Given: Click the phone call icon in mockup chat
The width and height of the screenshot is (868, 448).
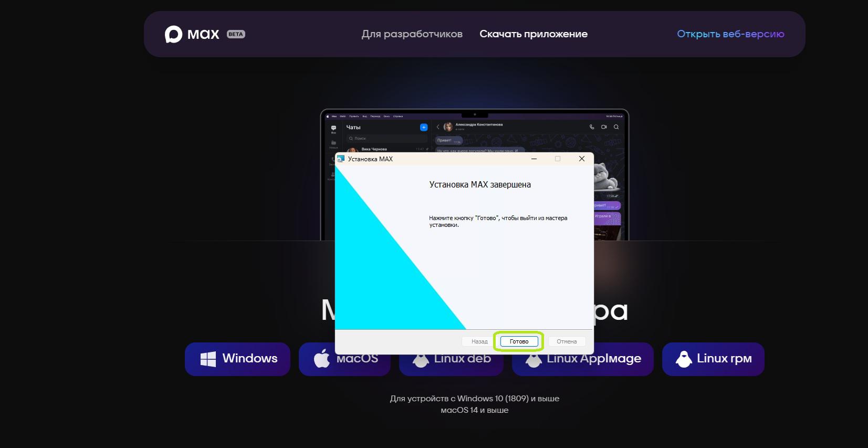Looking at the screenshot, I should (x=592, y=127).
